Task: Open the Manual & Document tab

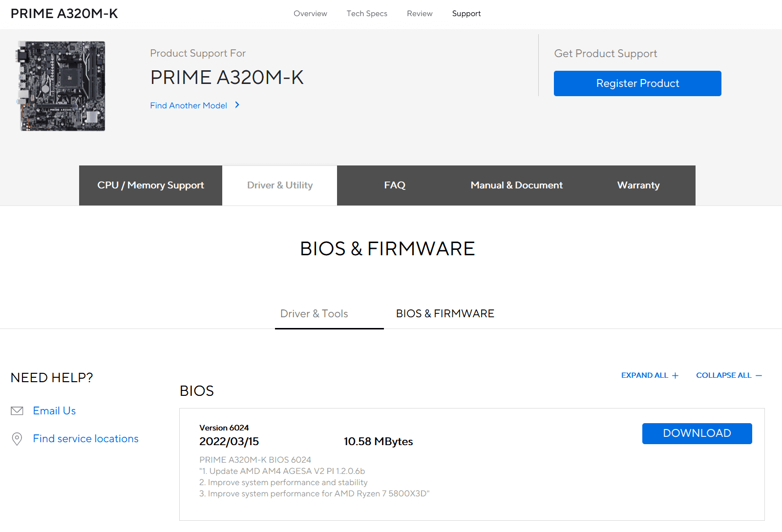Action: [x=516, y=185]
